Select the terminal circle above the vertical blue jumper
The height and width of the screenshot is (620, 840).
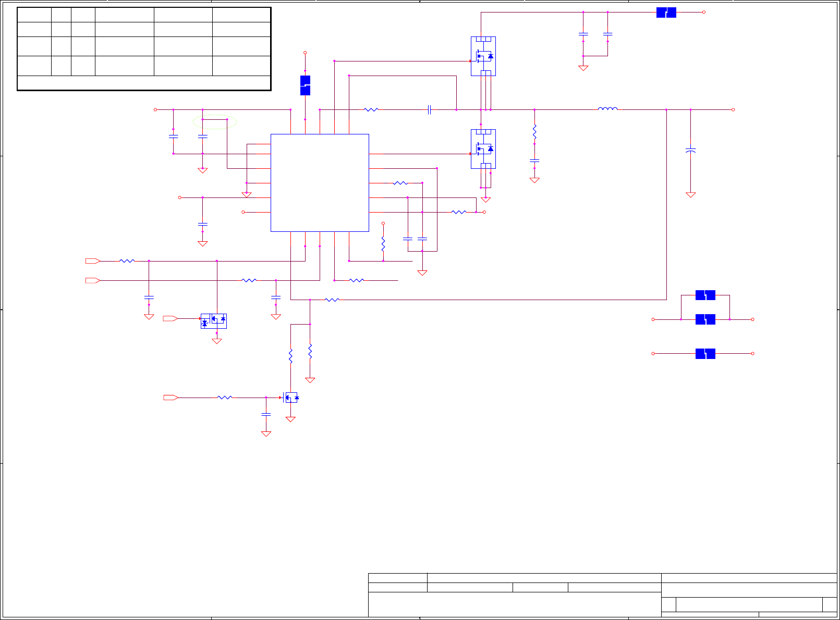[x=306, y=53]
